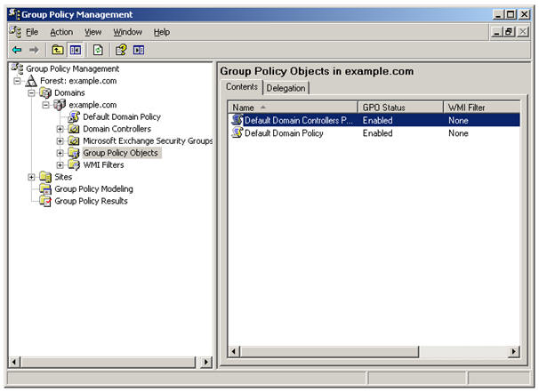The height and width of the screenshot is (392, 539).
Task: Click the Forest example.com tree icon
Action: pyautogui.click(x=31, y=81)
